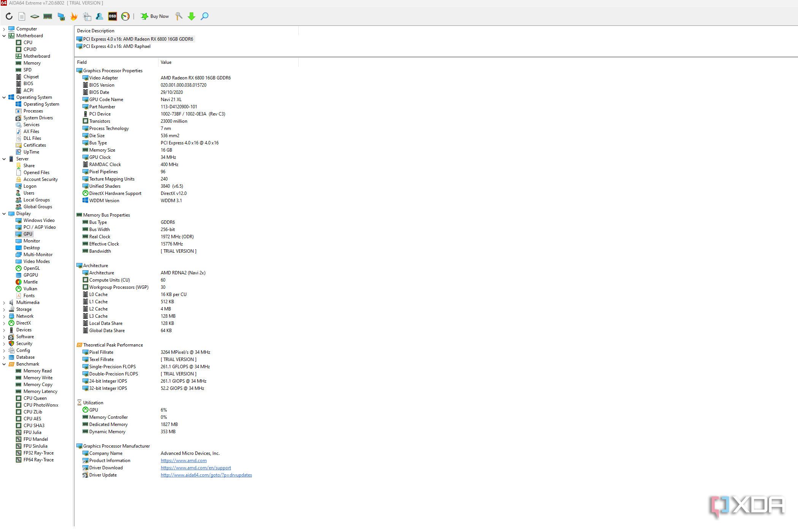Open the Chipset tree item

click(27, 77)
